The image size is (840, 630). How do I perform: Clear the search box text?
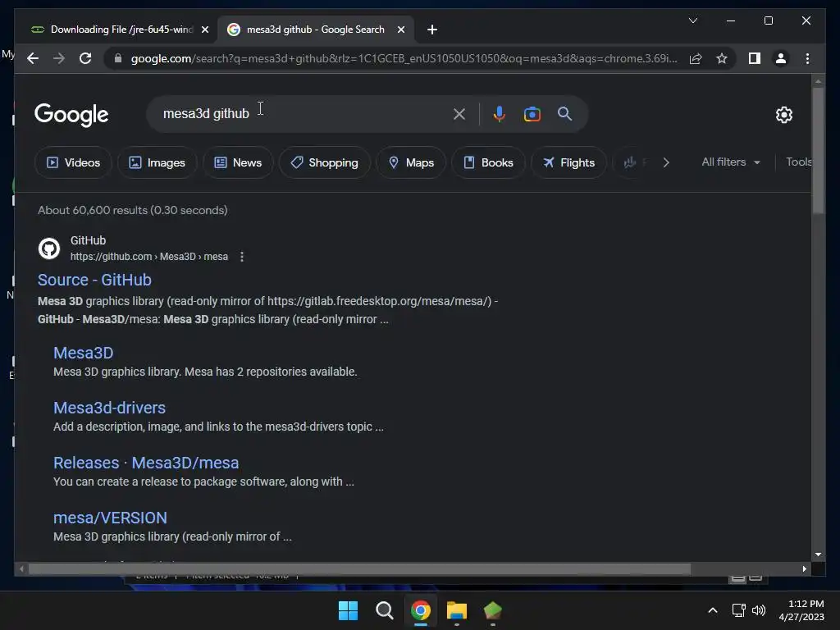[459, 113]
